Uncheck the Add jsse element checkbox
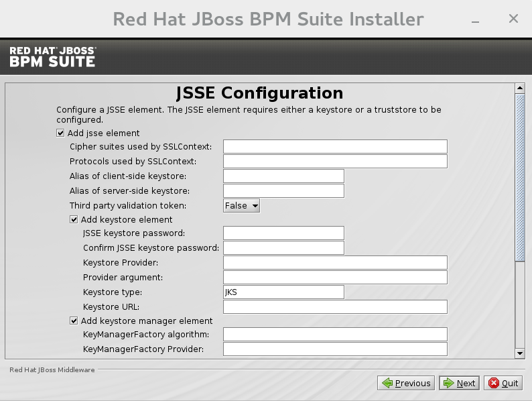532x401 pixels. 61,133
